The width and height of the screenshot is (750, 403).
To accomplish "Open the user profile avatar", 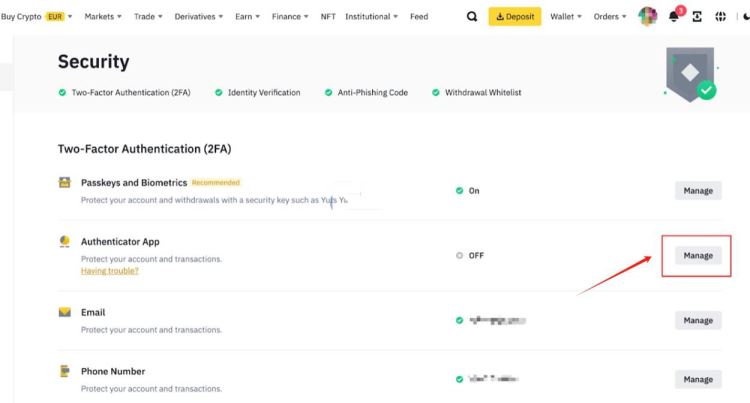I will pos(647,17).
